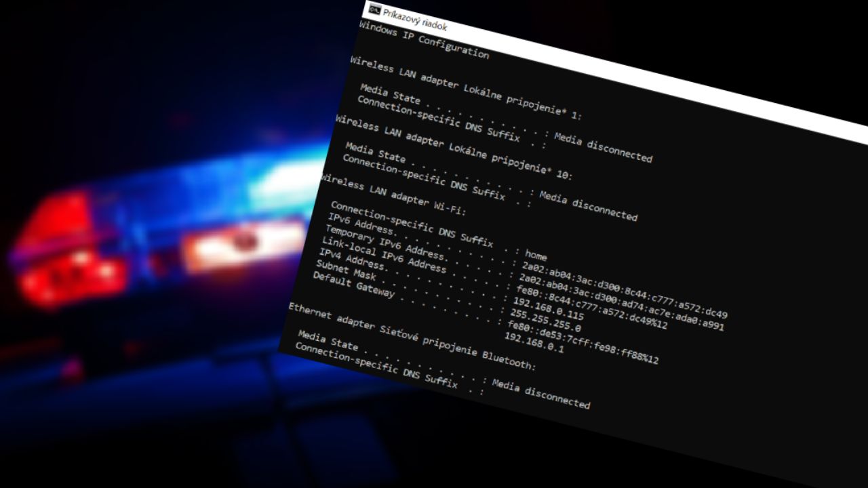Click "Media disconnected" under Lokálne pripojenie* 10
Image resolution: width=868 pixels, height=488 pixels.
589,206
